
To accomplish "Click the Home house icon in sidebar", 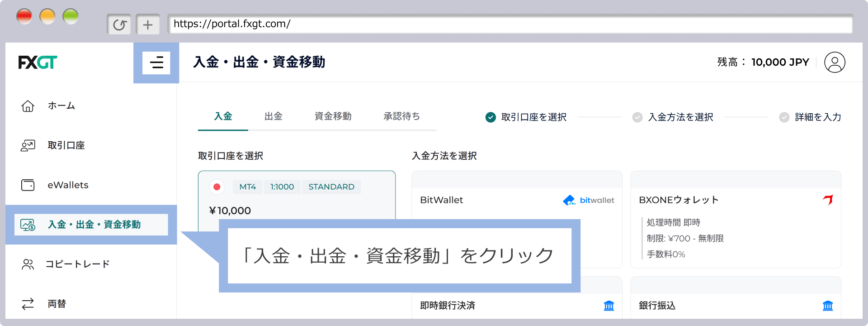I will pyautogui.click(x=28, y=106).
